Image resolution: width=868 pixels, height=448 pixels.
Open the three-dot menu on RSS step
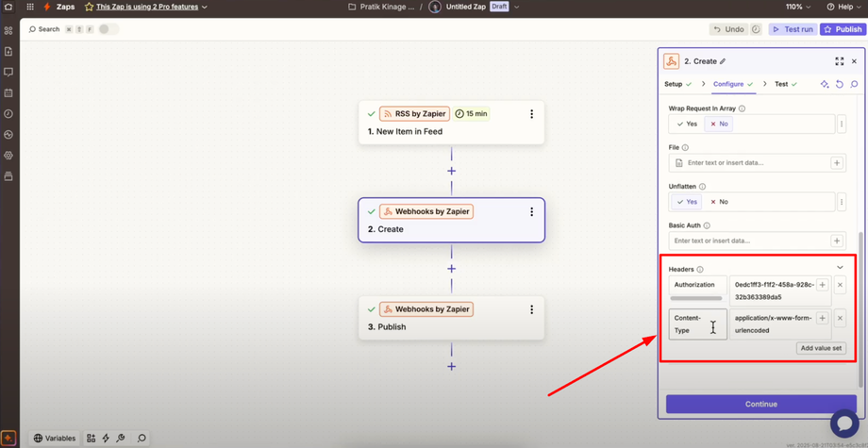pyautogui.click(x=531, y=114)
